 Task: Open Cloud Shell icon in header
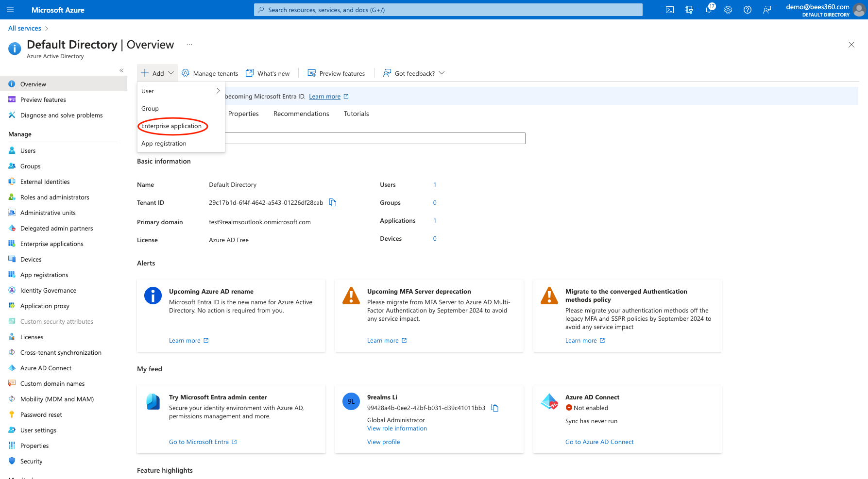point(670,10)
